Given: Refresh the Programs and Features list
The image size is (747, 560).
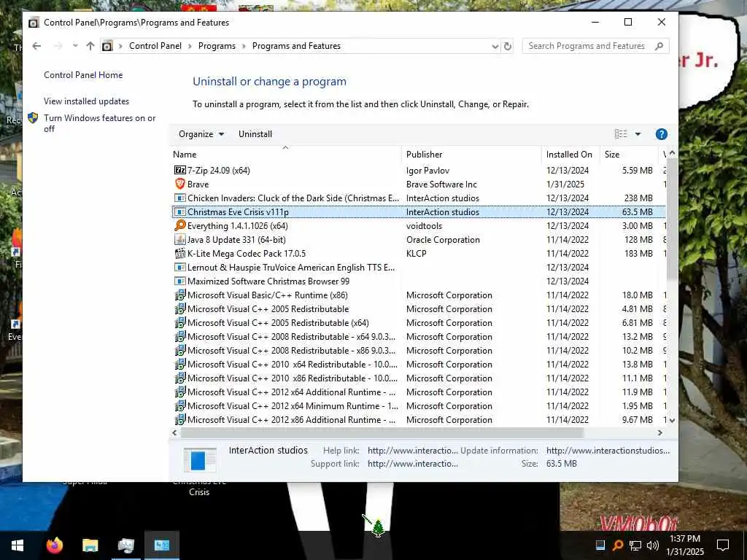Looking at the screenshot, I should (x=508, y=46).
